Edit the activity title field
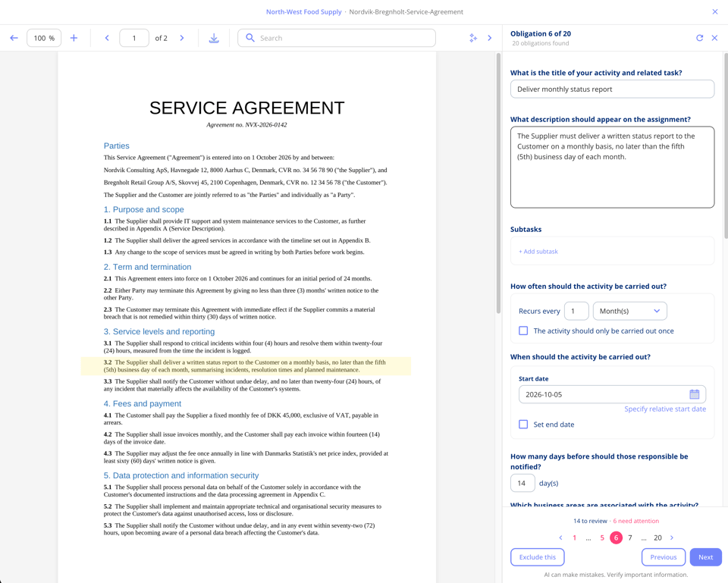The width and height of the screenshot is (728, 583). (x=613, y=89)
